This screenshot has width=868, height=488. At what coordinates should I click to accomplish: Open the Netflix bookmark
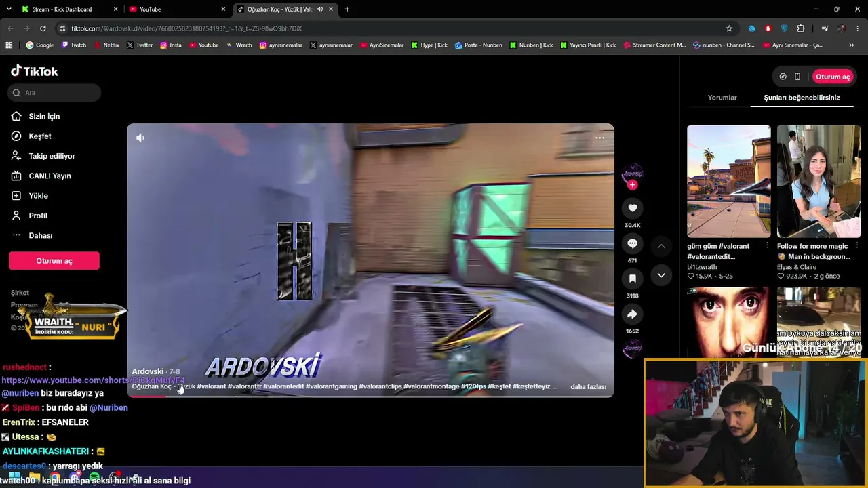[106, 45]
